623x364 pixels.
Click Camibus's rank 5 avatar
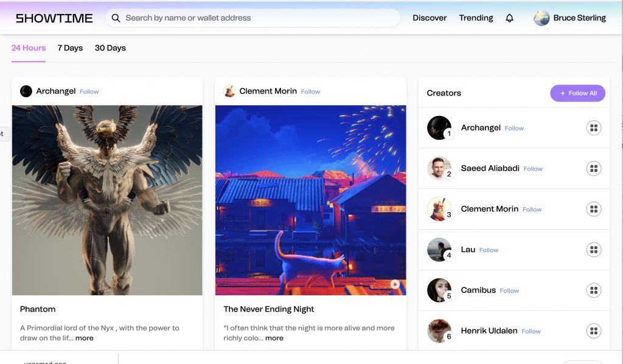[x=439, y=290]
